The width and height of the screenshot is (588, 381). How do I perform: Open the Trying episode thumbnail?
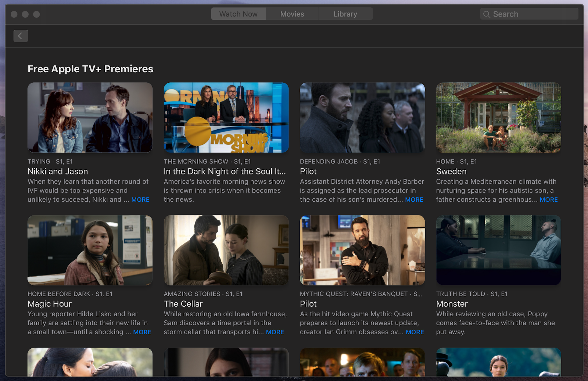[x=90, y=118]
